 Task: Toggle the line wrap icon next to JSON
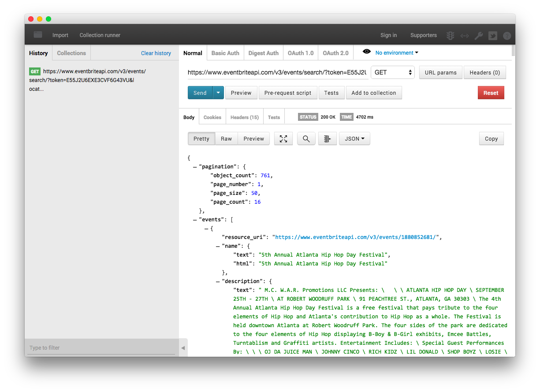tap(327, 139)
